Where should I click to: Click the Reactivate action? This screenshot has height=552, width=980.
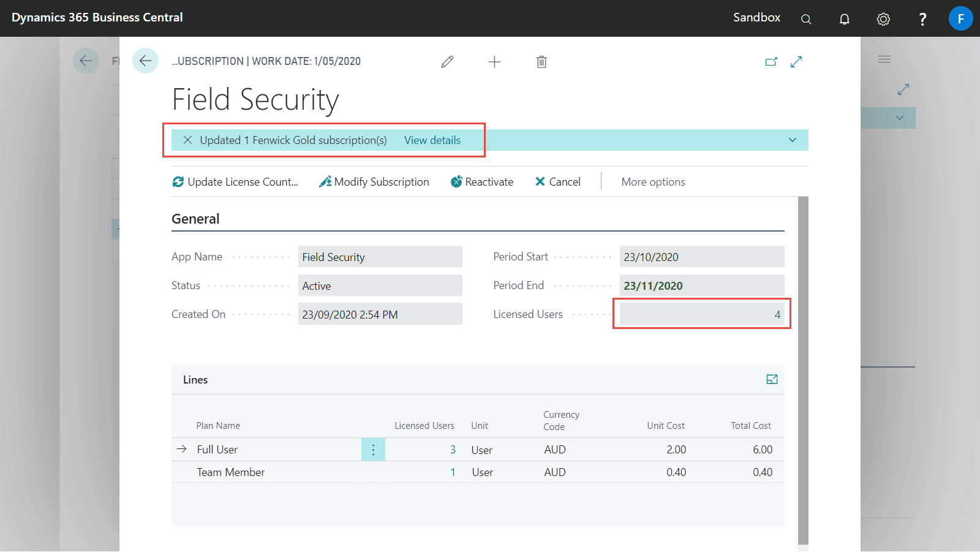point(482,182)
